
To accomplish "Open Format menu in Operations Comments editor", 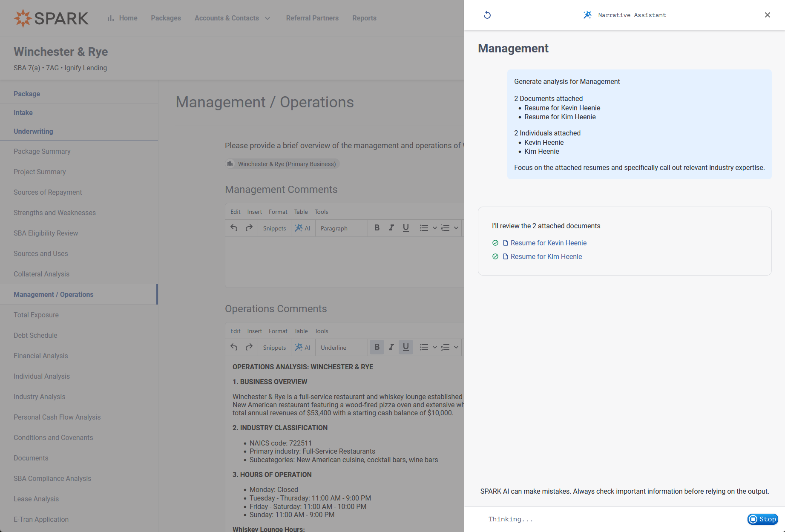I will [x=278, y=331].
